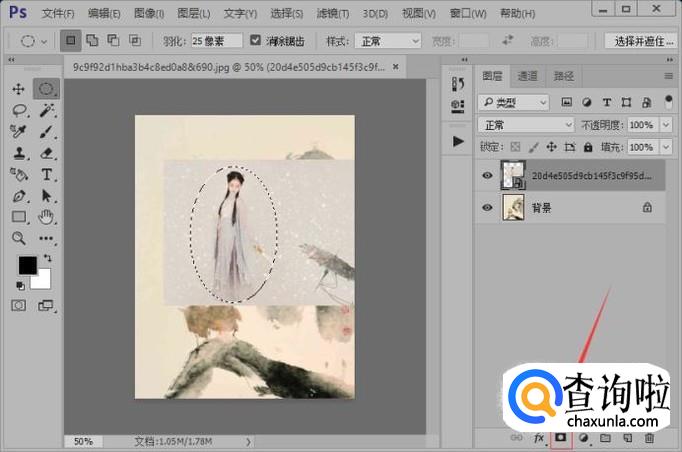This screenshot has height=452, width=682.
Task: Open the 滤镜(T) menu
Action: coord(330,14)
